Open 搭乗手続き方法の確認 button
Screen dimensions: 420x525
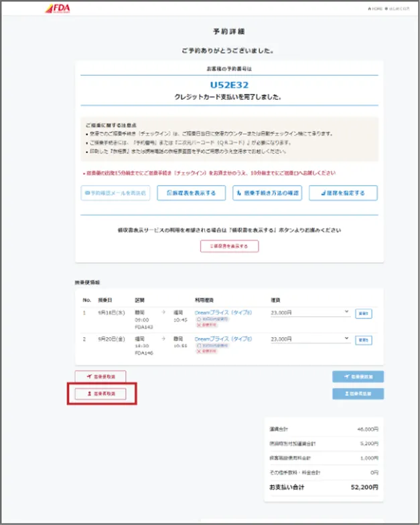tap(267, 193)
